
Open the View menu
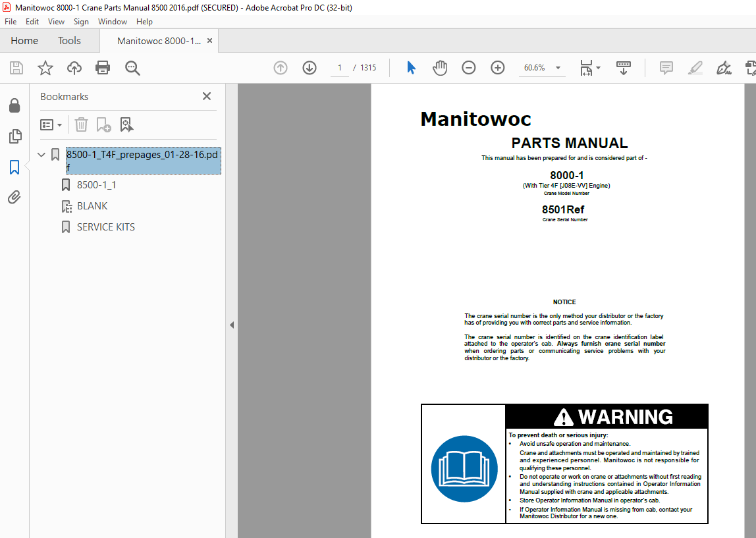click(56, 22)
